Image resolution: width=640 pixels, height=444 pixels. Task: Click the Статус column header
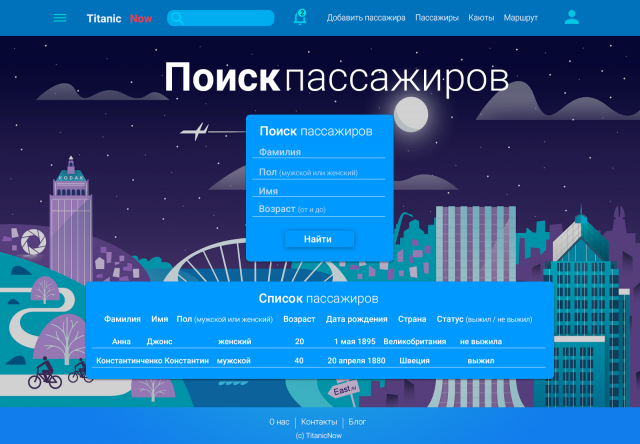(x=484, y=319)
